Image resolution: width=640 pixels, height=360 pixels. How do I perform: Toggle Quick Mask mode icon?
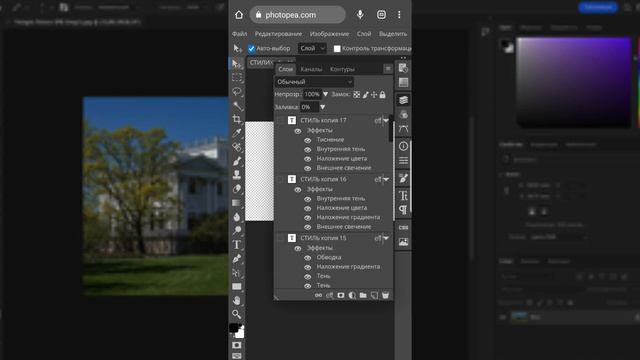237,345
